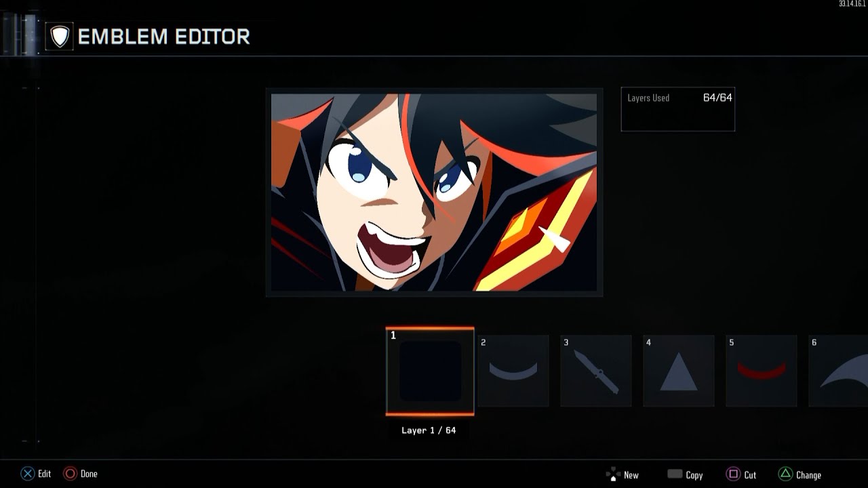The width and height of the screenshot is (868, 488).
Task: Click the Copy label
Action: click(x=694, y=475)
